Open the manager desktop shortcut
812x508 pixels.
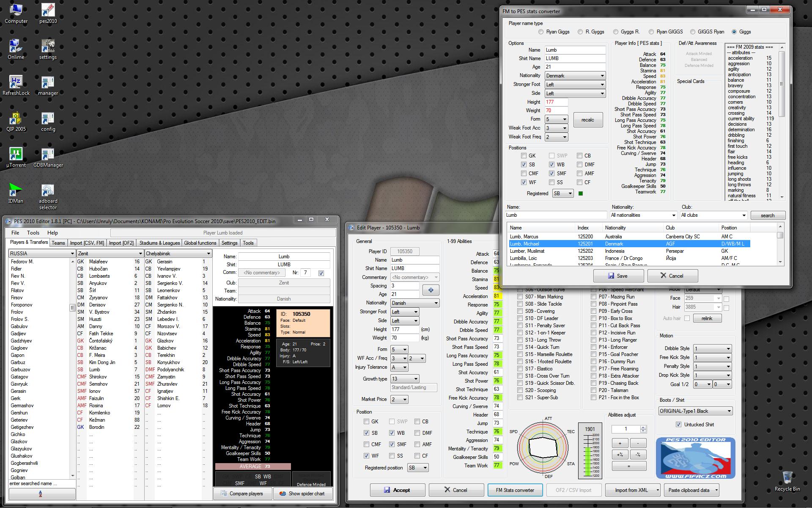48,86
